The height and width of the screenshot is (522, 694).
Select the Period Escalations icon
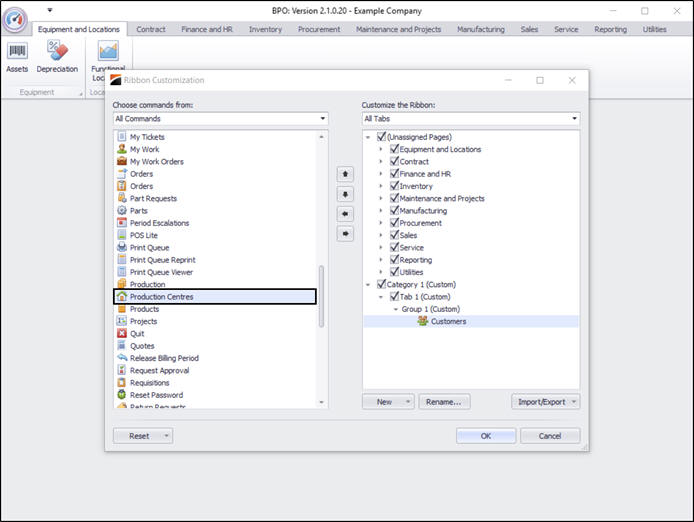(122, 223)
